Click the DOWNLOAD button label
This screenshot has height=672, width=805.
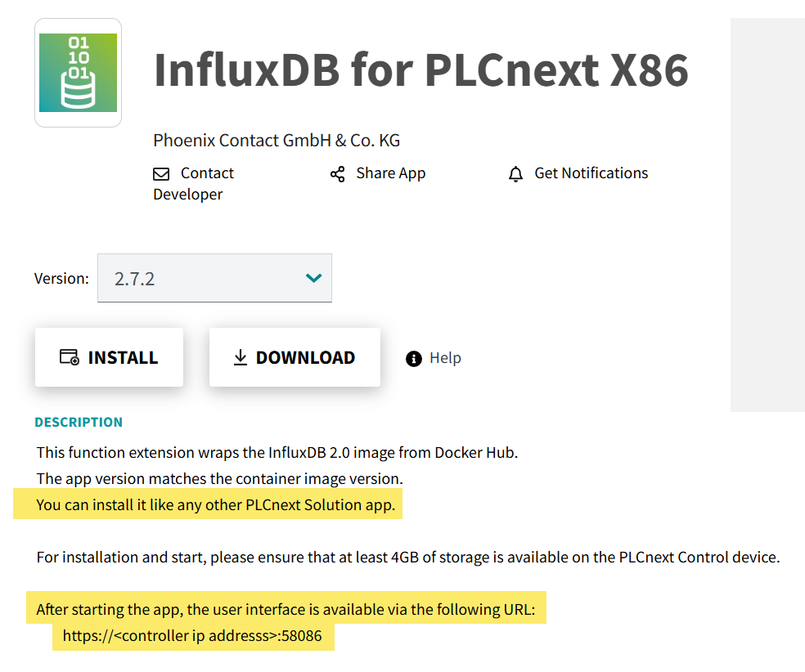(x=305, y=357)
